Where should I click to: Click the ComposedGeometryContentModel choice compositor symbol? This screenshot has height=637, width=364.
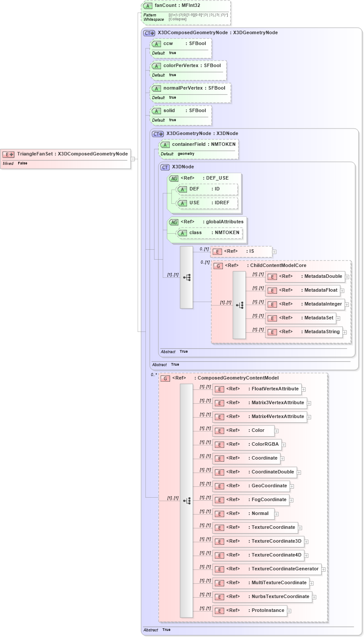pyautogui.click(x=187, y=501)
